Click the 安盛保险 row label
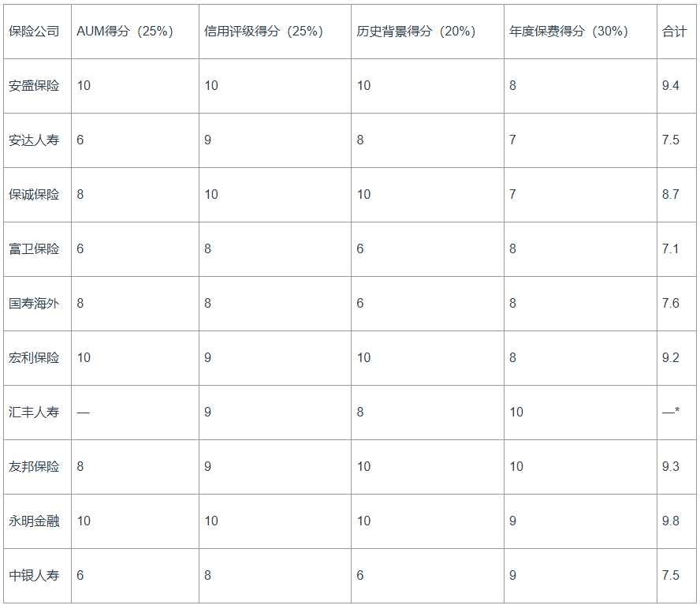700x605 pixels. [x=34, y=86]
